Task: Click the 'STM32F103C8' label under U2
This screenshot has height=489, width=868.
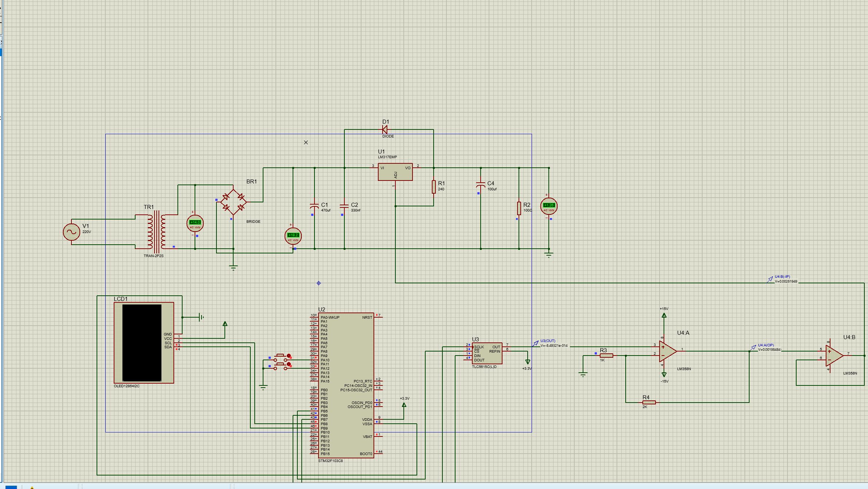Action: point(331,461)
